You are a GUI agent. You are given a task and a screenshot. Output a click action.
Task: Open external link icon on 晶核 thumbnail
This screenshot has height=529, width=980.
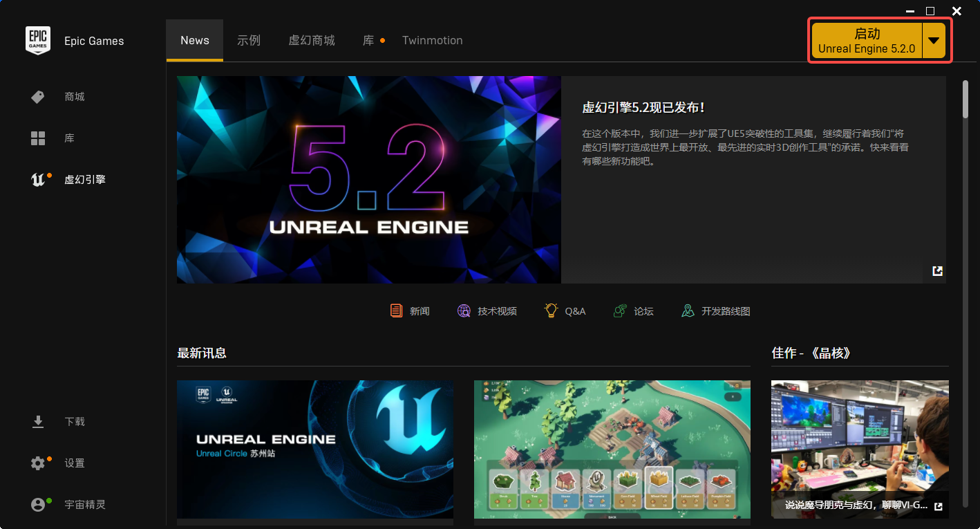[938, 507]
